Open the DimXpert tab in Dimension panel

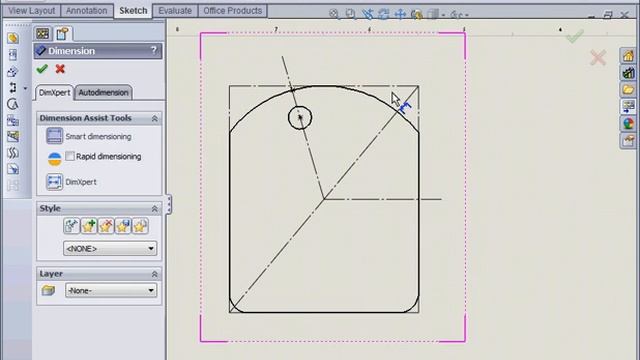[x=54, y=93]
